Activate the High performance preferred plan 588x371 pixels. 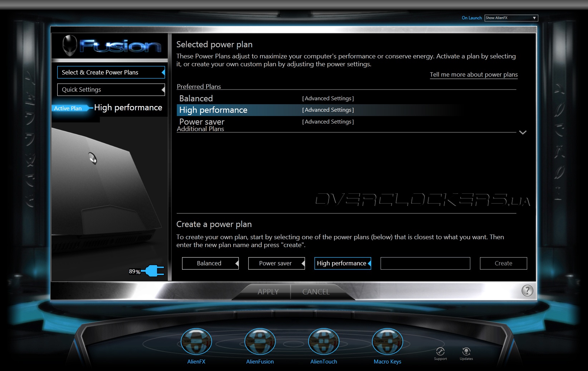[213, 110]
